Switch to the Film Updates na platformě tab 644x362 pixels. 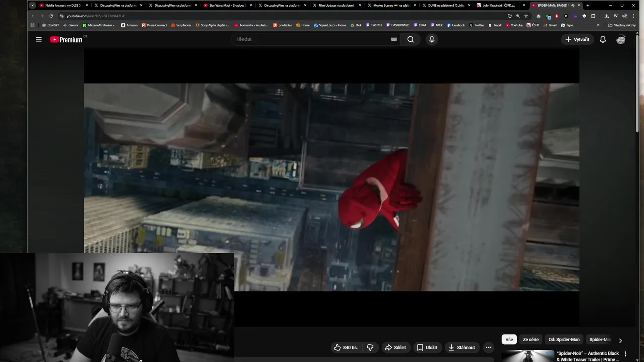pos(336,5)
